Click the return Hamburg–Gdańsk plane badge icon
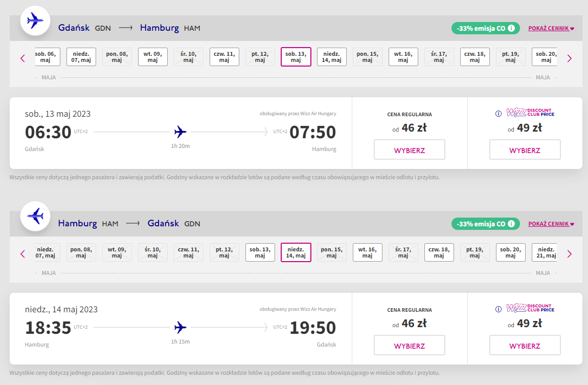Screen dimensions: 588x385 click(35, 217)
